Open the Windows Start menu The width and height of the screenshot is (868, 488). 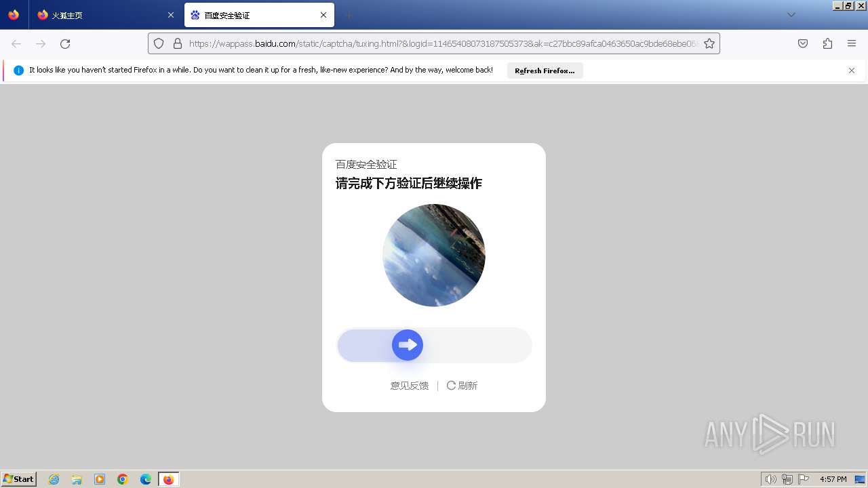coord(19,479)
